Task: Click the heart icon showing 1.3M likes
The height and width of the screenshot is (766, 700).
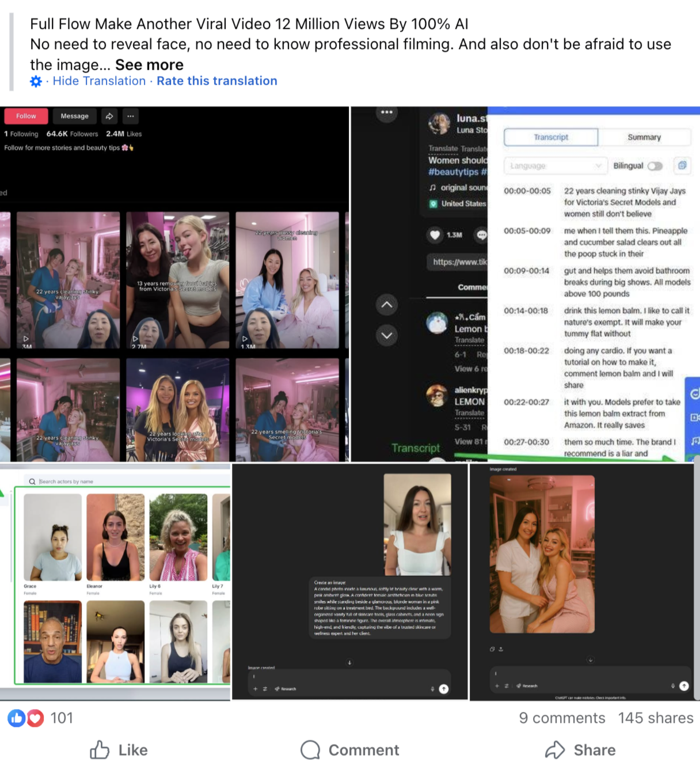Action: click(x=435, y=235)
